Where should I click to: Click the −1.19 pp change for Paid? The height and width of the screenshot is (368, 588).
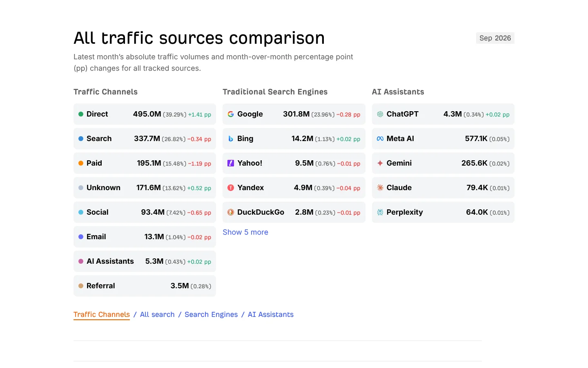click(200, 164)
